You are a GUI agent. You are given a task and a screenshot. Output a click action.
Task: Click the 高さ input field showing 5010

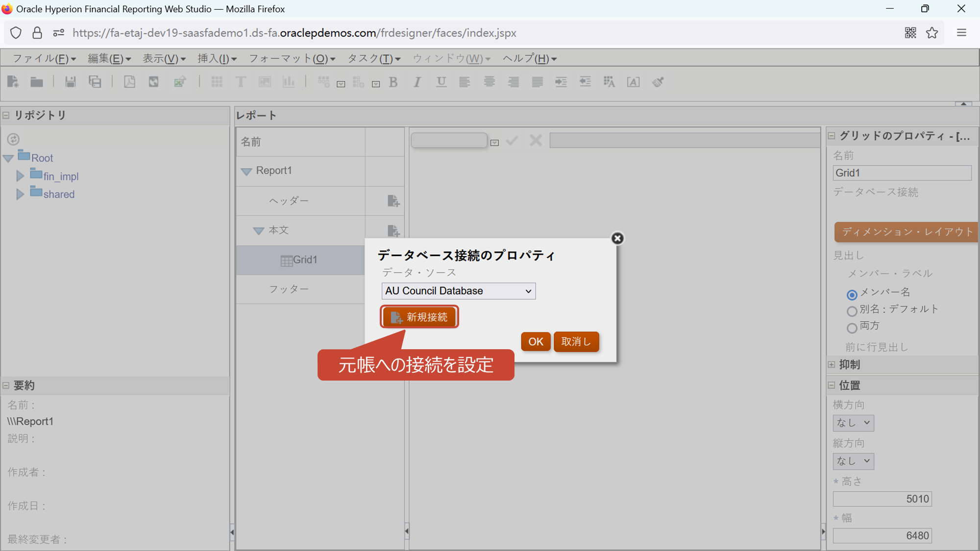[882, 499]
